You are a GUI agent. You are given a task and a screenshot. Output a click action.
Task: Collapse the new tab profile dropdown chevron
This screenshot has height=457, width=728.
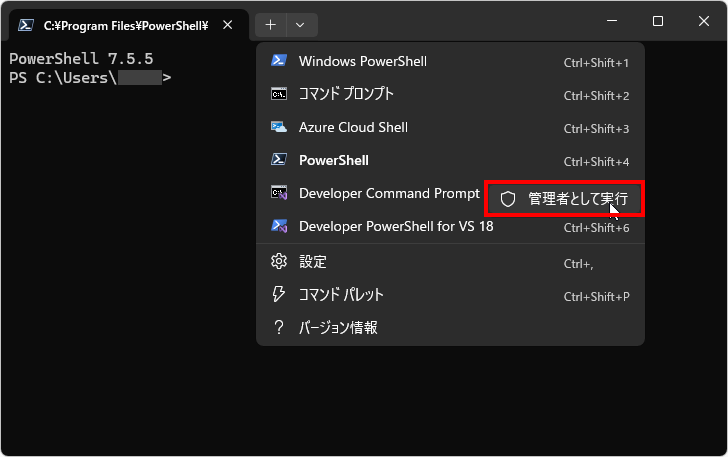point(301,25)
